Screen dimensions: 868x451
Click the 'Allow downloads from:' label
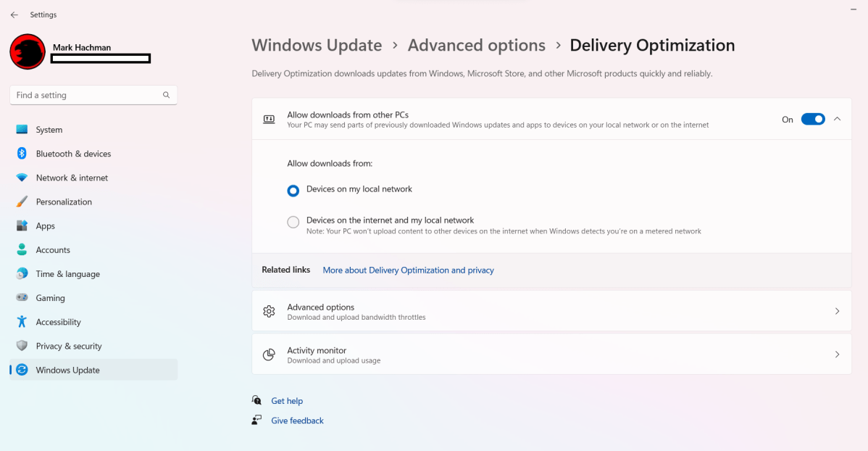point(330,163)
